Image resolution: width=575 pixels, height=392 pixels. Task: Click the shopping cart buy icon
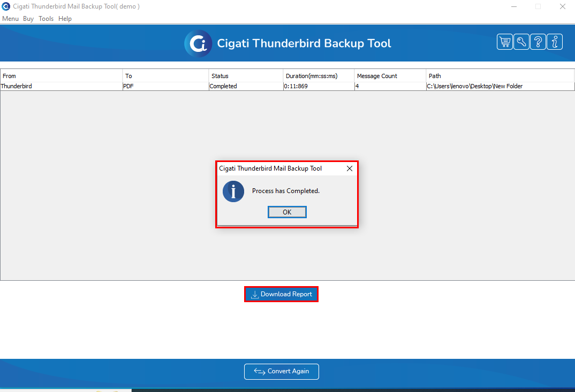pyautogui.click(x=504, y=42)
